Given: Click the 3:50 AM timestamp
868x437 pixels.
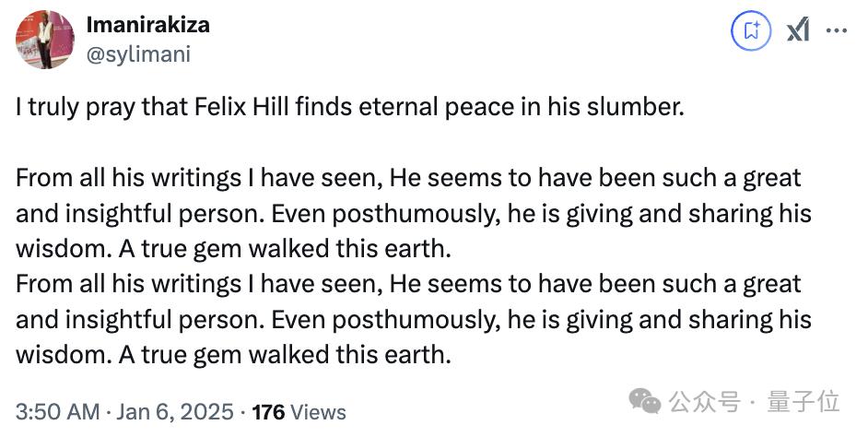Looking at the screenshot, I should (57, 411).
